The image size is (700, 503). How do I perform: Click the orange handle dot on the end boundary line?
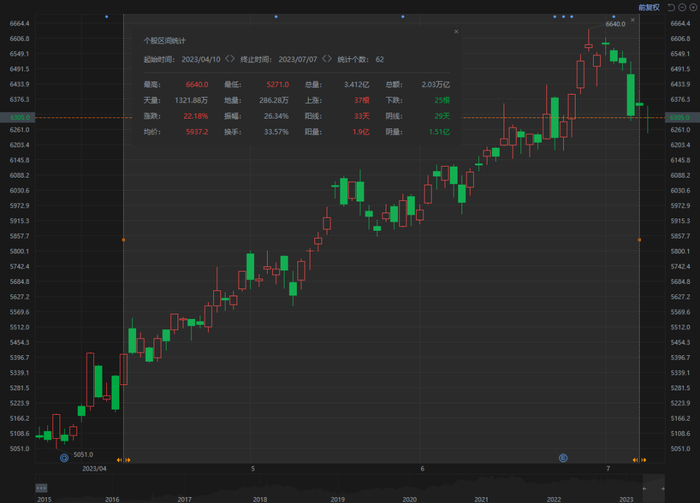point(640,240)
